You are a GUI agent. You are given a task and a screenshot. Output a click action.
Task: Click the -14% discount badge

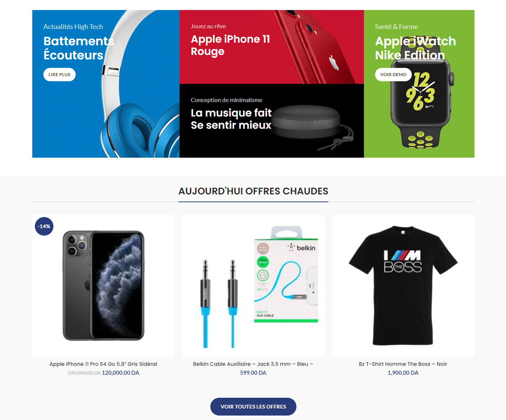(44, 226)
